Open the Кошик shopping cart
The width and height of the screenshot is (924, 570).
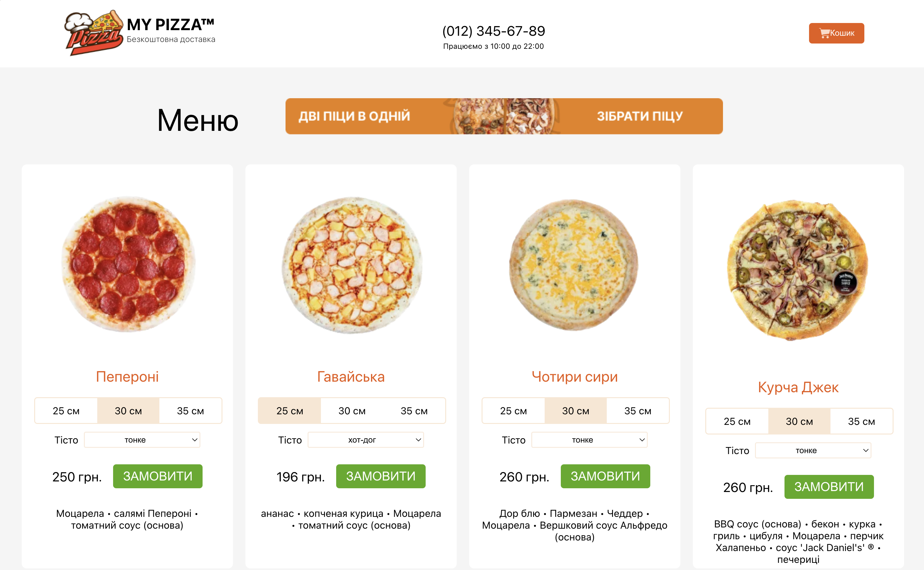click(836, 33)
